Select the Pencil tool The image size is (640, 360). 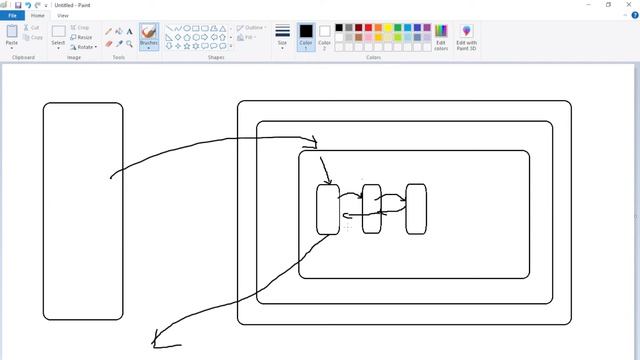109,31
